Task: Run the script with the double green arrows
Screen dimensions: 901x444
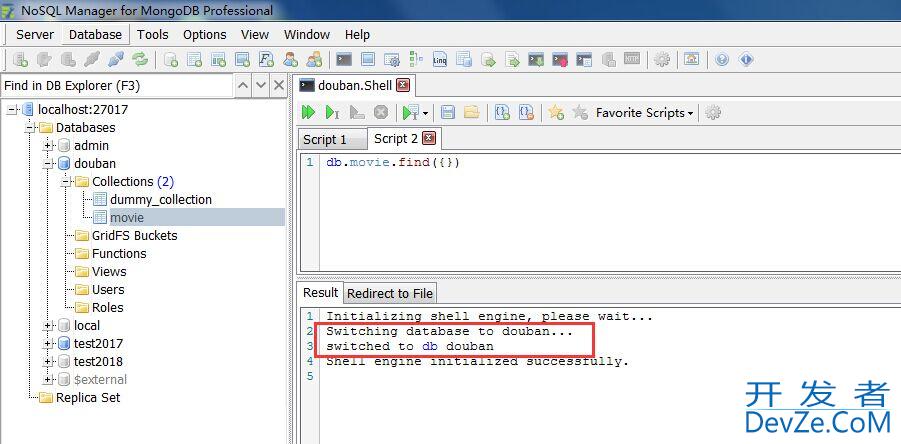Action: (x=308, y=112)
